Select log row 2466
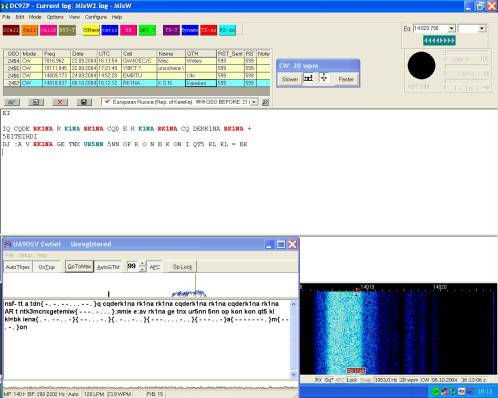Viewport: 498px width, 398px height. (137, 76)
